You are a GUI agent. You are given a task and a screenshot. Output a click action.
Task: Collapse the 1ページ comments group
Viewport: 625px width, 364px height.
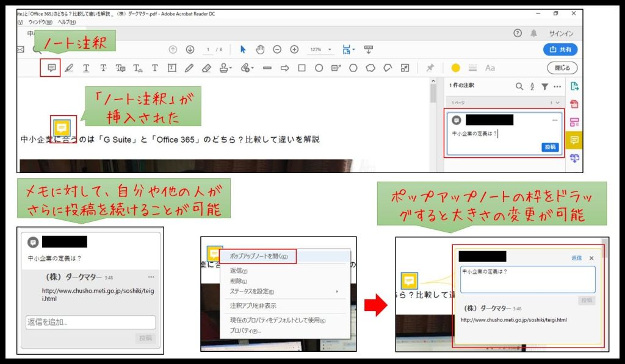(x=556, y=103)
